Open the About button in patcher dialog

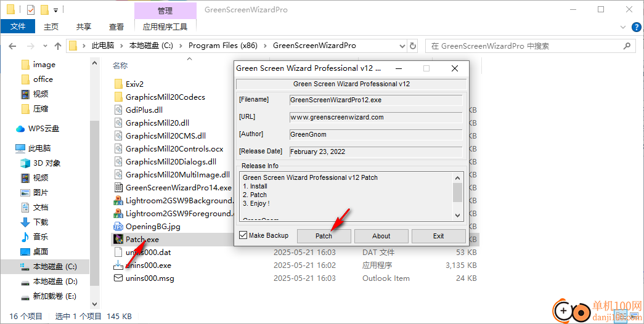[x=381, y=236]
